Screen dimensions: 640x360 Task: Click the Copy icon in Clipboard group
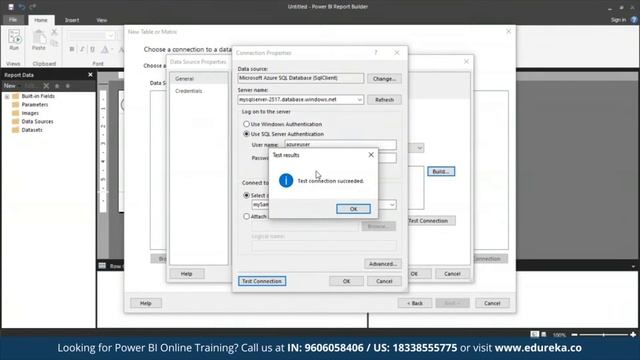pos(54,43)
